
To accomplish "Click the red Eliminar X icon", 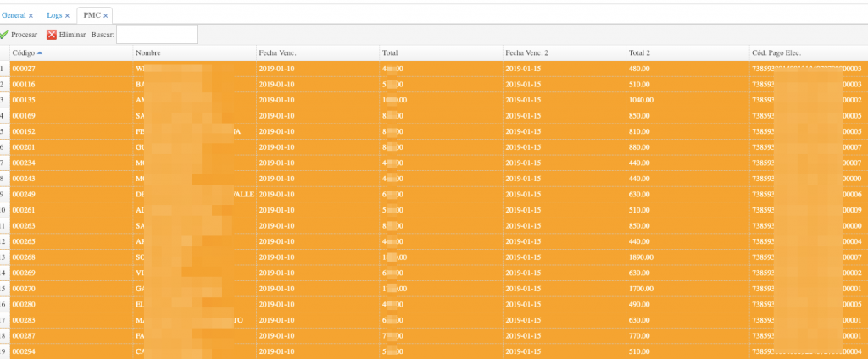I will click(52, 35).
